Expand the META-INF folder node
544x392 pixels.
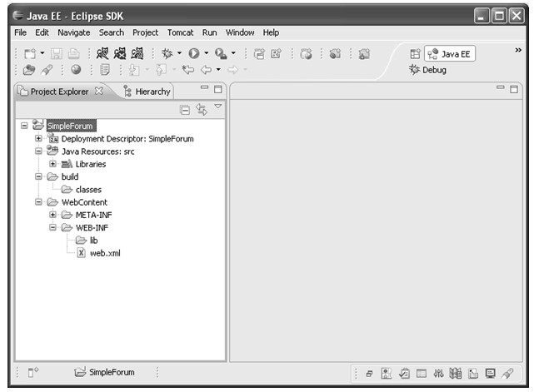pyautogui.click(x=52, y=215)
